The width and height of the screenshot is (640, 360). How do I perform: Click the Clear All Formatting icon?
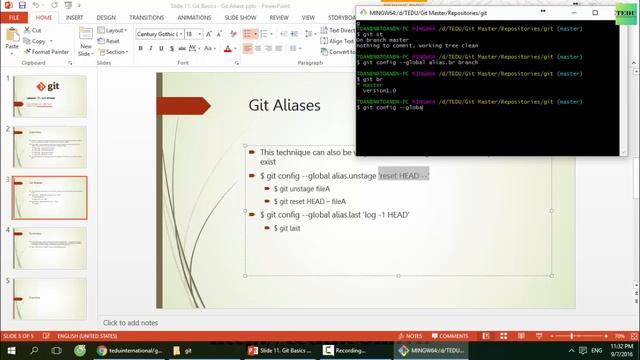coord(233,34)
